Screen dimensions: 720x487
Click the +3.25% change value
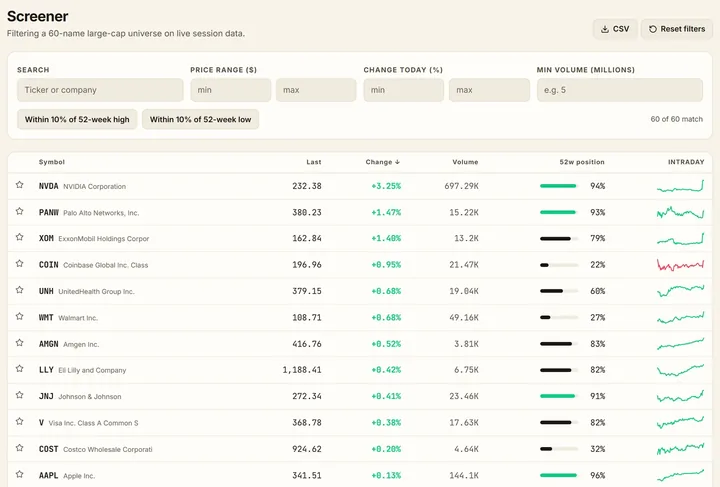click(386, 186)
